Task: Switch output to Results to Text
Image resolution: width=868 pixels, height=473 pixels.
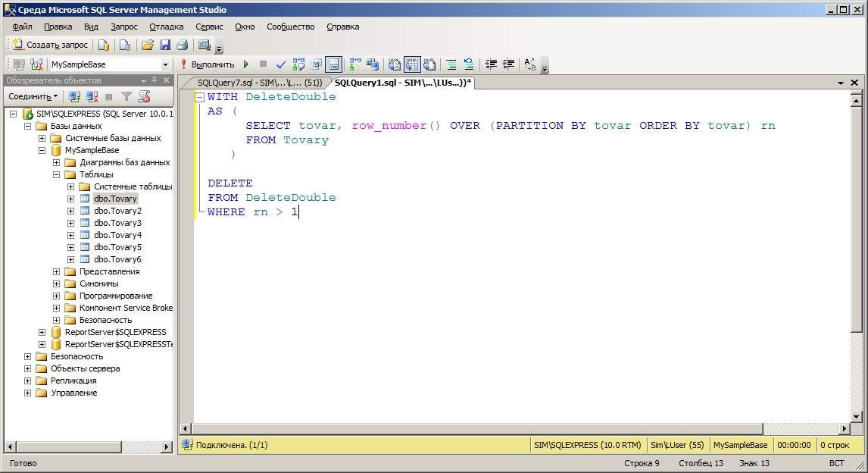Action: [x=394, y=64]
